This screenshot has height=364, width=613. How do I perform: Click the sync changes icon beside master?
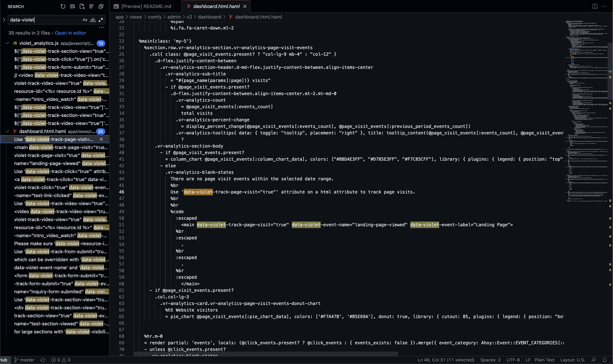pyautogui.click(x=42, y=360)
